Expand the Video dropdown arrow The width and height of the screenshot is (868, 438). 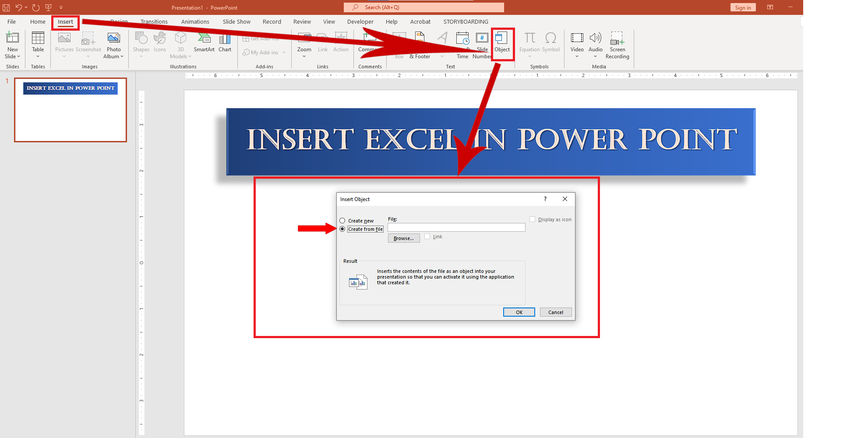(577, 57)
